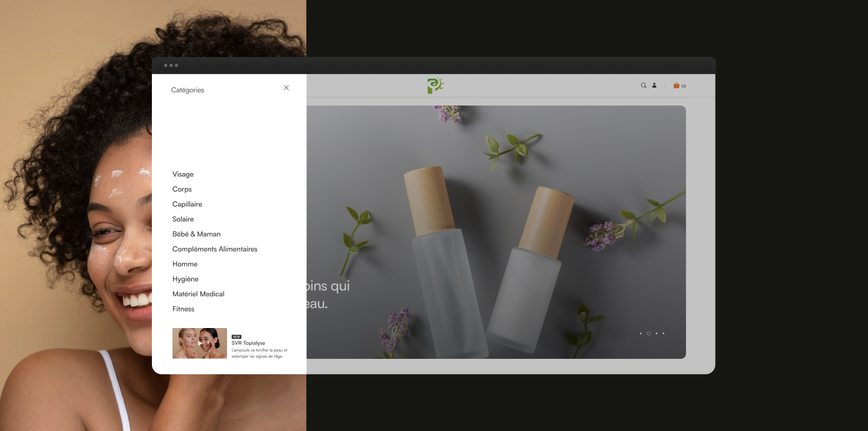Image resolution: width=868 pixels, height=431 pixels.
Task: Open Matériel Medical category
Action: pos(198,294)
